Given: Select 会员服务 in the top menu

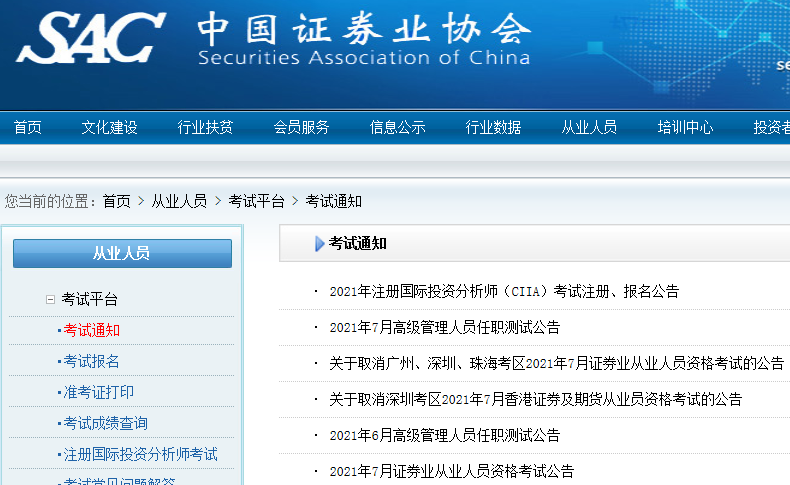Looking at the screenshot, I should point(301,127).
